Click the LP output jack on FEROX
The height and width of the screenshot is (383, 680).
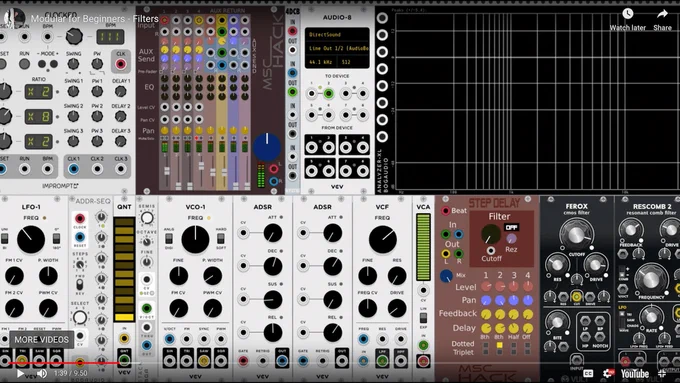(585, 321)
